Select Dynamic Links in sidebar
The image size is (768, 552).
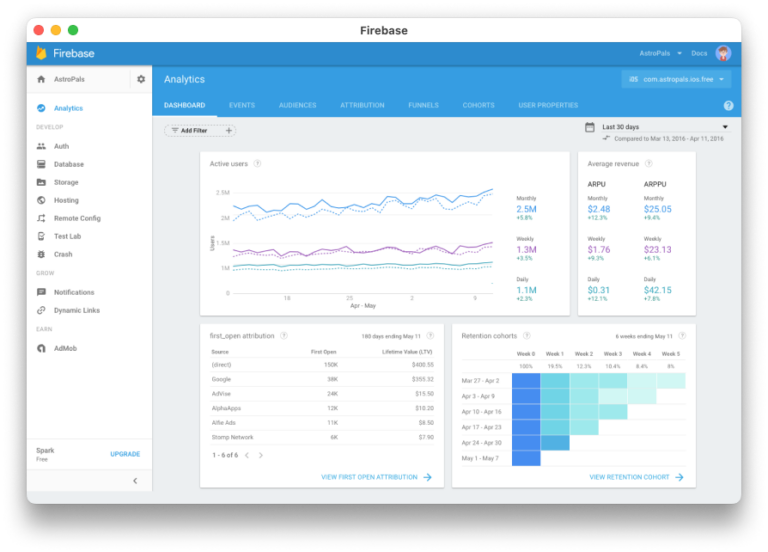coord(76,310)
